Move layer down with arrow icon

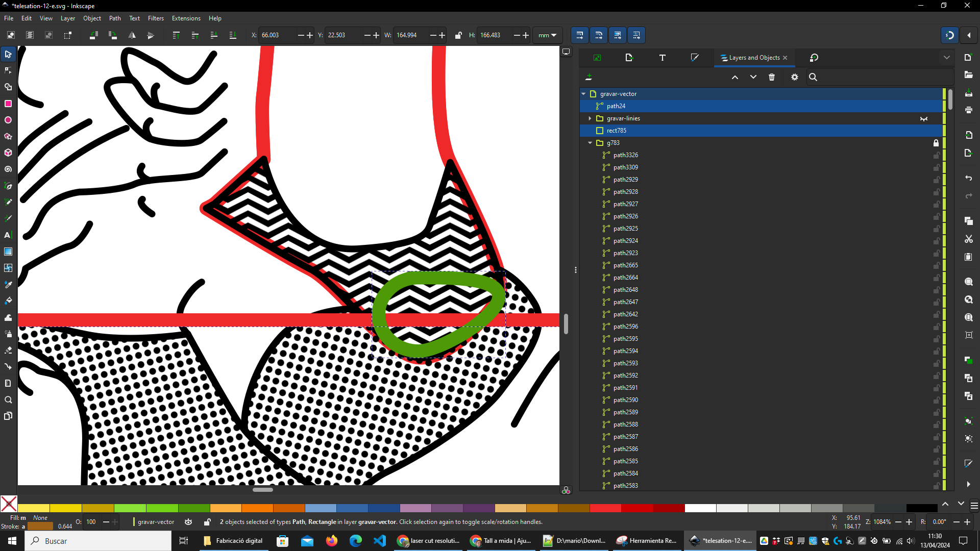click(753, 77)
